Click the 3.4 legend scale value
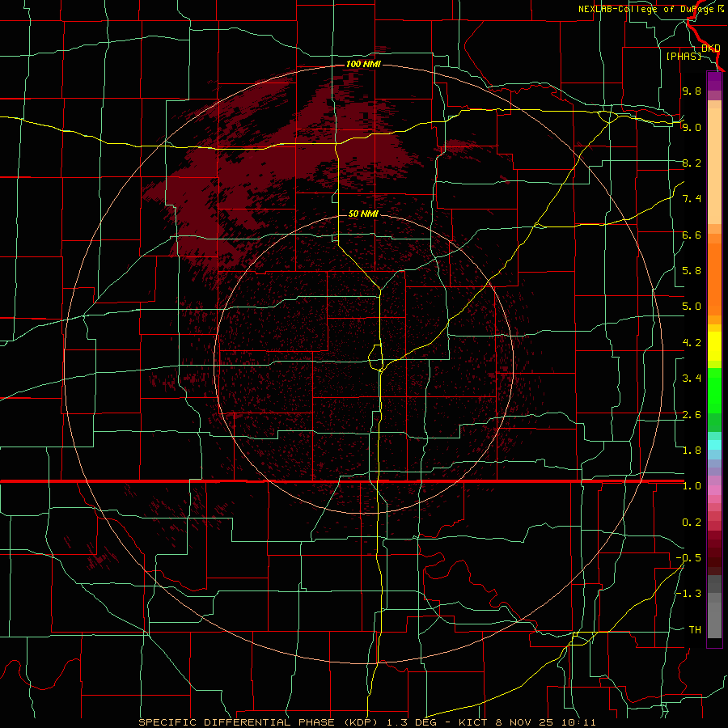This screenshot has height=728, width=728. pyautogui.click(x=692, y=379)
